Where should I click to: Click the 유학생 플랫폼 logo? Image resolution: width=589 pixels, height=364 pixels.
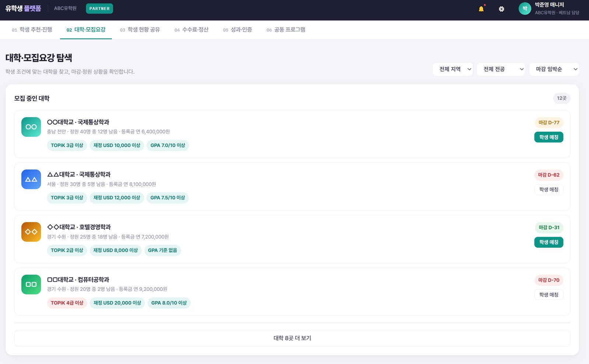click(x=23, y=8)
